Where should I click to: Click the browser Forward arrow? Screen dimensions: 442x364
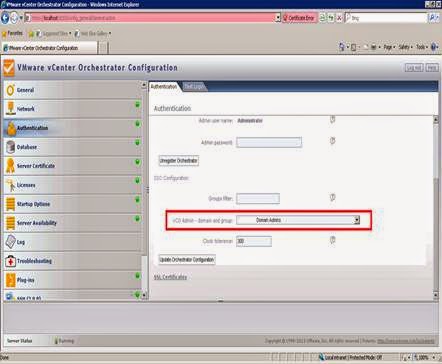click(x=14, y=18)
